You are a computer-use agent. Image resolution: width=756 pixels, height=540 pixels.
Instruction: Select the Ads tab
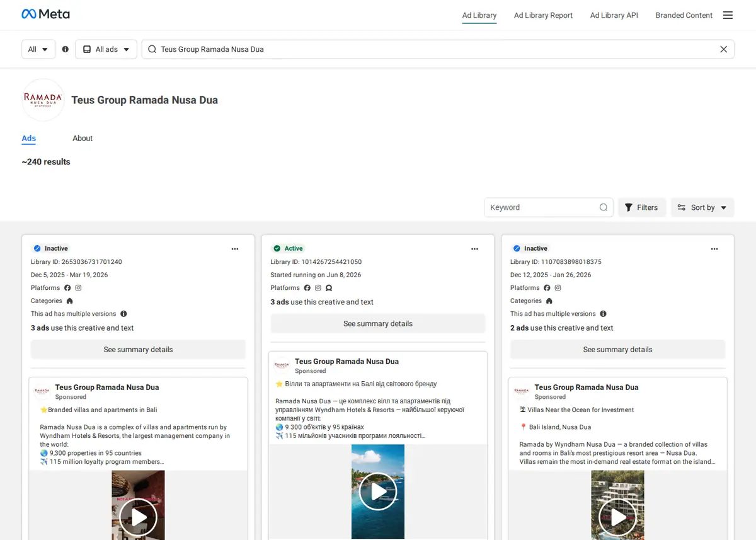[29, 139]
